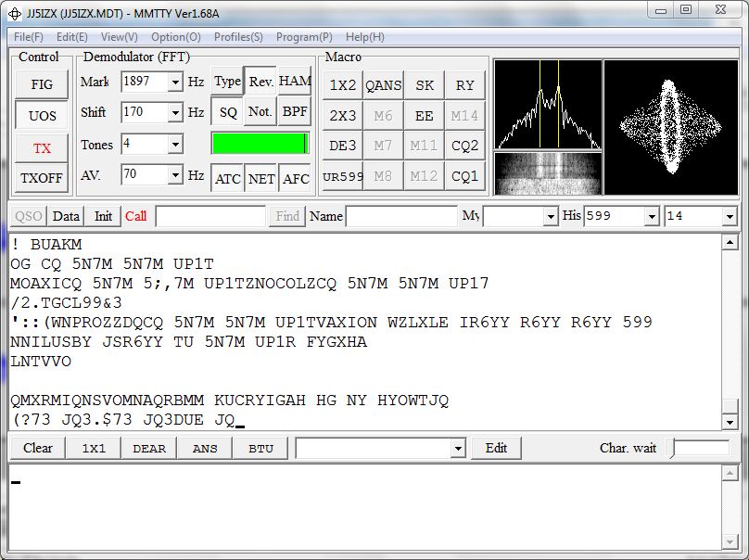Open the Program(P) menu

point(304,37)
